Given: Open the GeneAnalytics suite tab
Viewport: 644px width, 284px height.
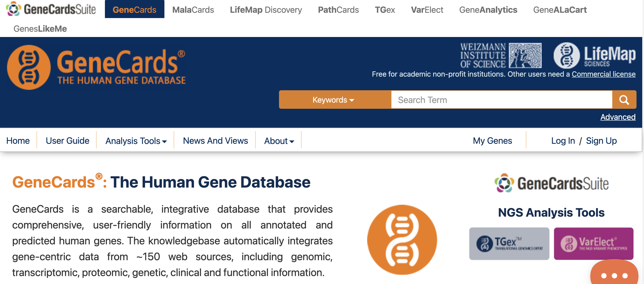Looking at the screenshot, I should [488, 9].
